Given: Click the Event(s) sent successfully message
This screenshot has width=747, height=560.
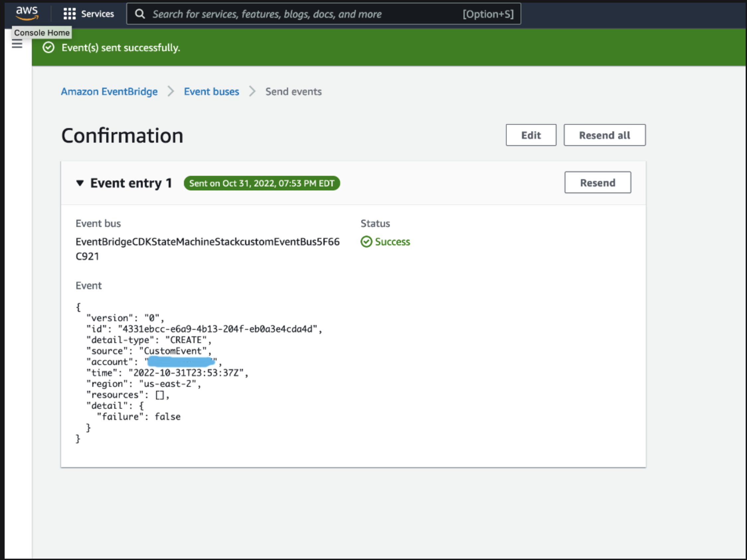Looking at the screenshot, I should 121,47.
